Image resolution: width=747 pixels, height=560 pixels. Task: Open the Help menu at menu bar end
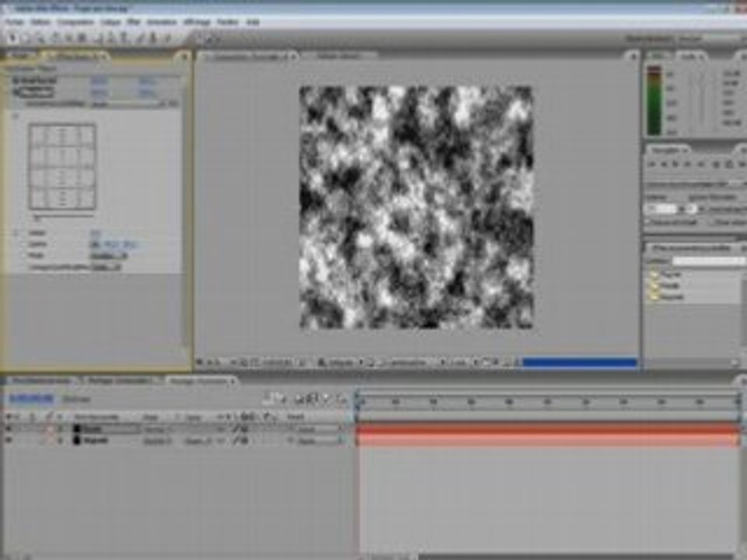tap(252, 22)
